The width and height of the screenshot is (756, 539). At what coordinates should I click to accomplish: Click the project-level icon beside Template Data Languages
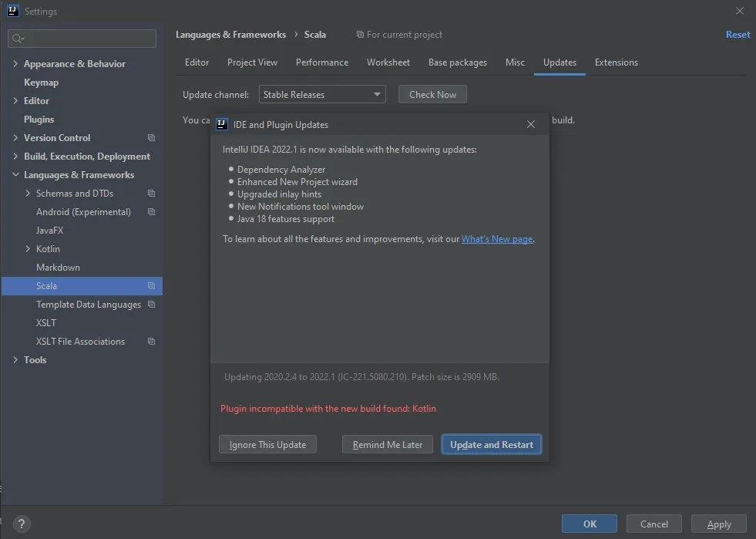pos(151,305)
